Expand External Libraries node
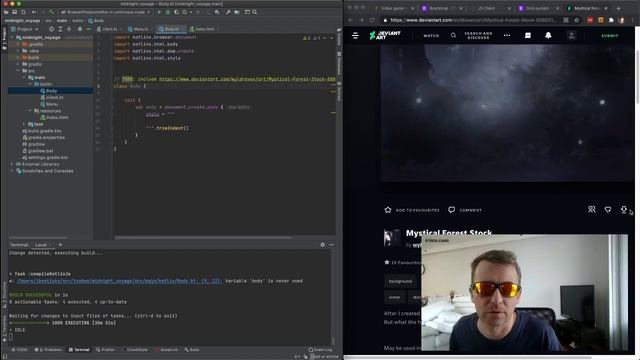Image resolution: width=640 pixels, height=360 pixels. tap(12, 164)
